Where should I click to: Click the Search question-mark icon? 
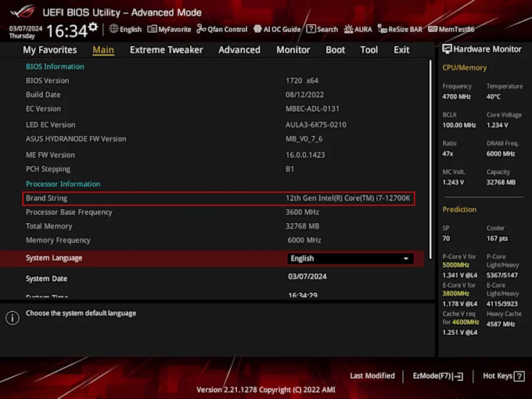click(x=311, y=29)
